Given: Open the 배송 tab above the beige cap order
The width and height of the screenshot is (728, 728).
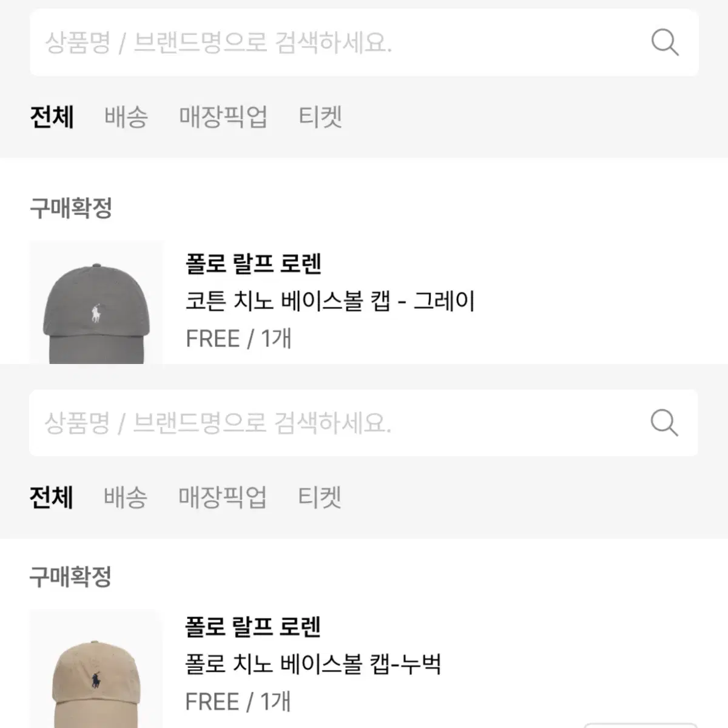Looking at the screenshot, I should pos(126,497).
